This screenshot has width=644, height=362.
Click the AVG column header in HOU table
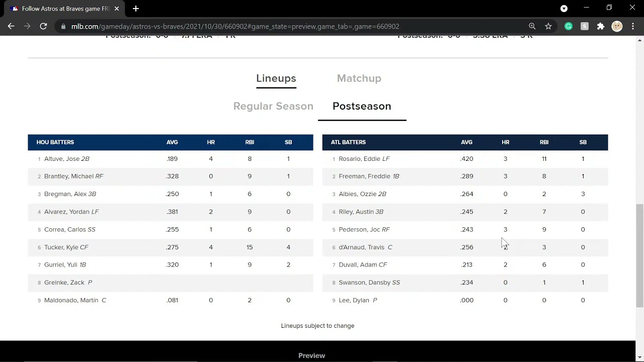point(172,142)
